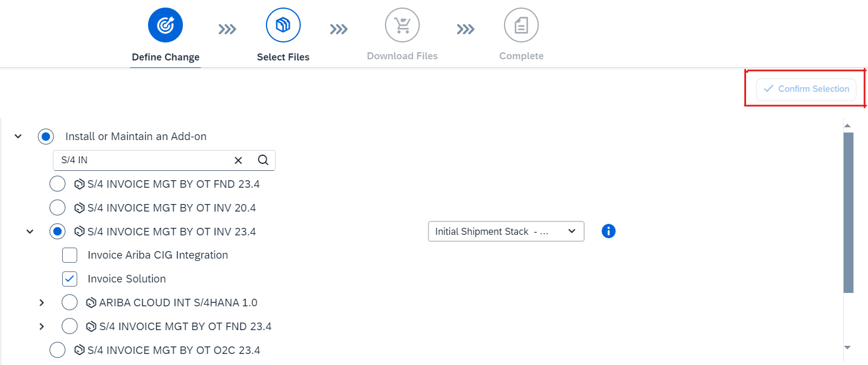
Task: Go to the Select Files step label
Action: coord(283,57)
